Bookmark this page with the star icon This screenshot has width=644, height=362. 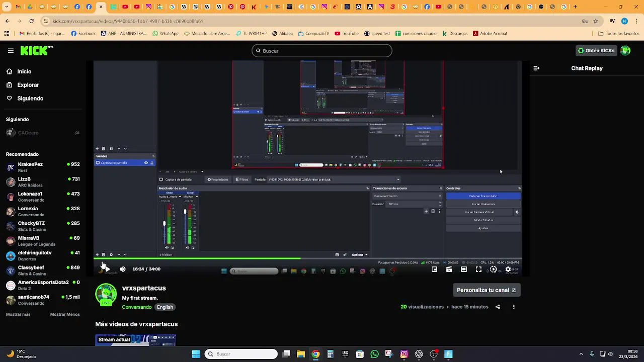point(596,21)
